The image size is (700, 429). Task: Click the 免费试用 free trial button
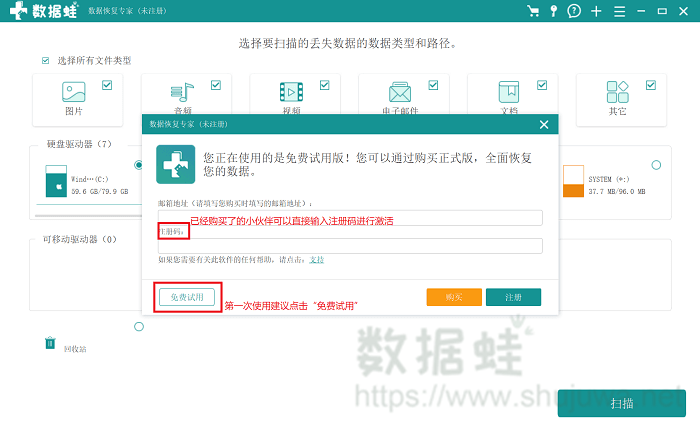(187, 297)
